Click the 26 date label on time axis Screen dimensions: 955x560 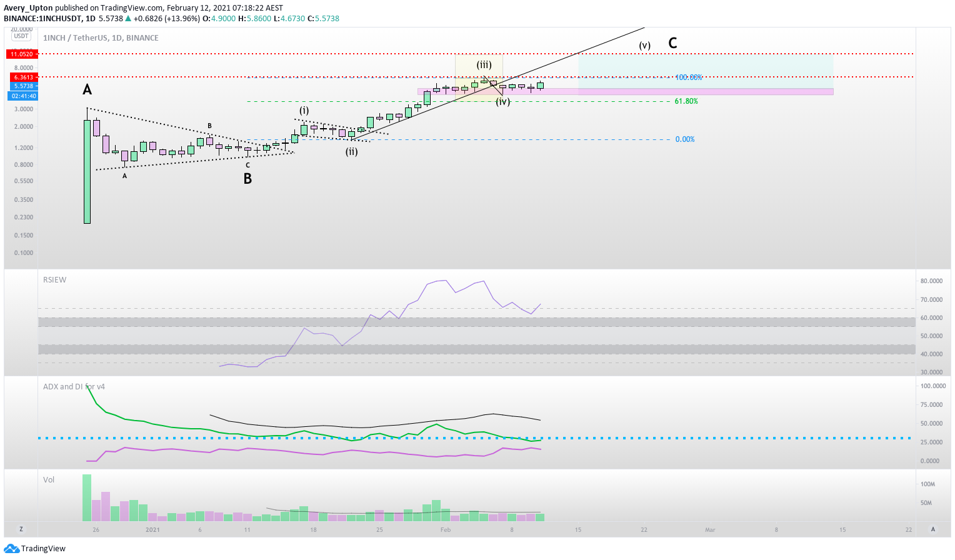(x=96, y=530)
